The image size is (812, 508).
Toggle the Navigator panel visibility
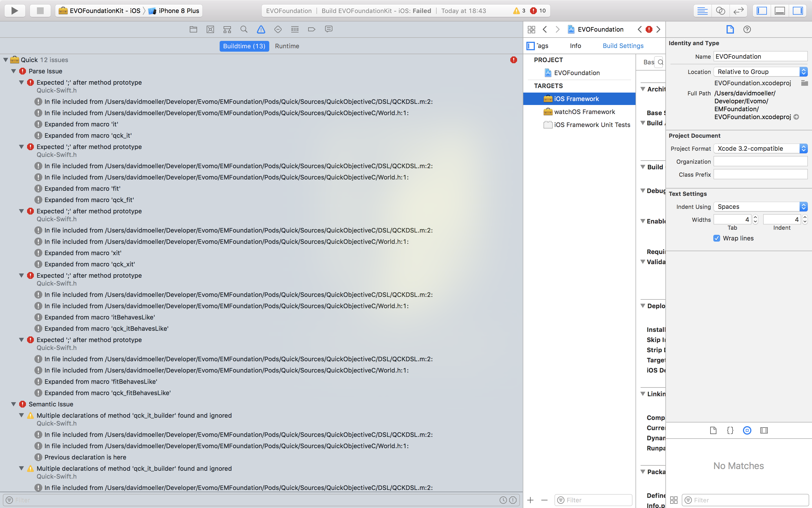point(762,11)
